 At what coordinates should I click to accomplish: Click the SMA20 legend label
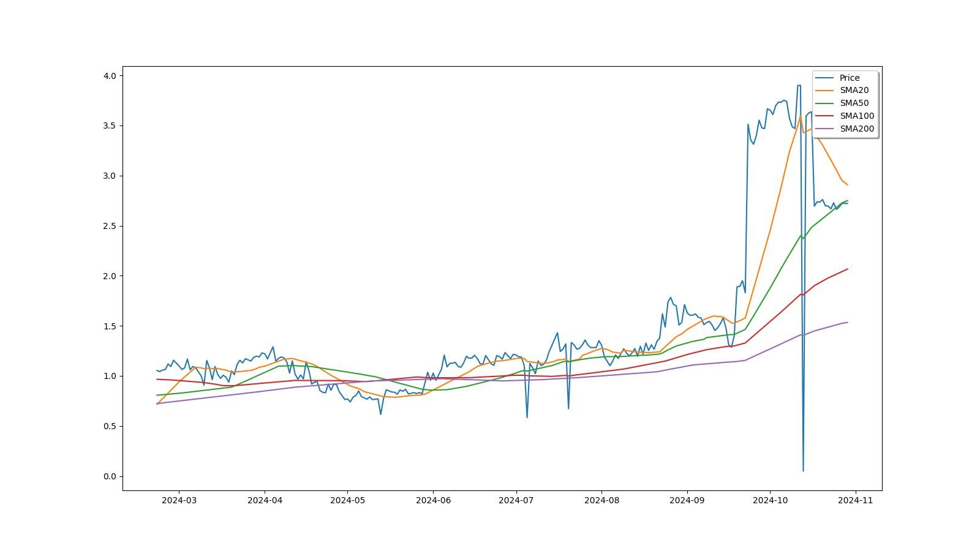854,91
